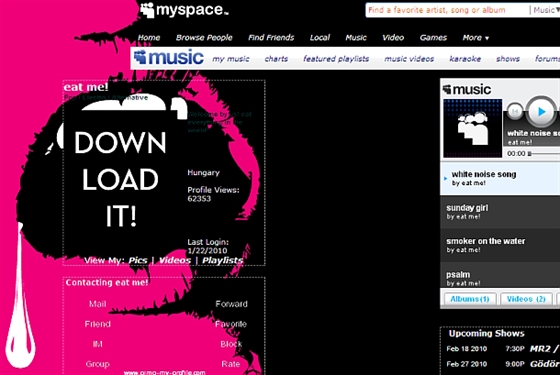Click the player progress slider at 00:00
Viewport: 560px width, 375px height.
544,154
